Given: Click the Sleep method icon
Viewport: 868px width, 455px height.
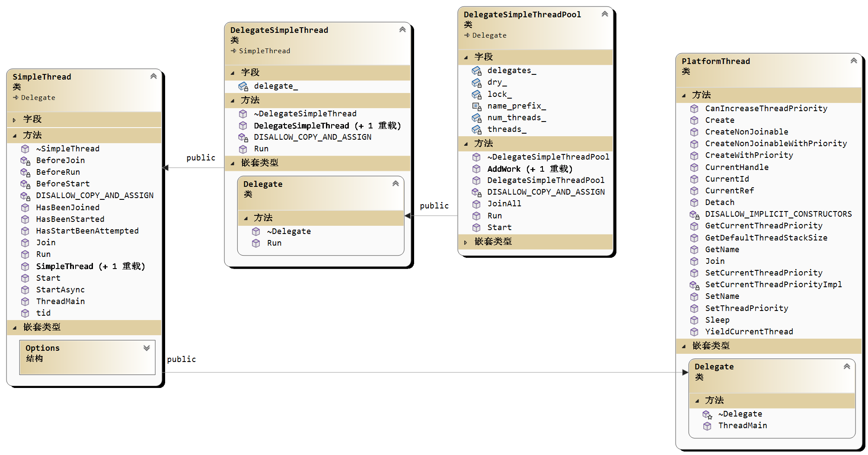Looking at the screenshot, I should coord(694,320).
